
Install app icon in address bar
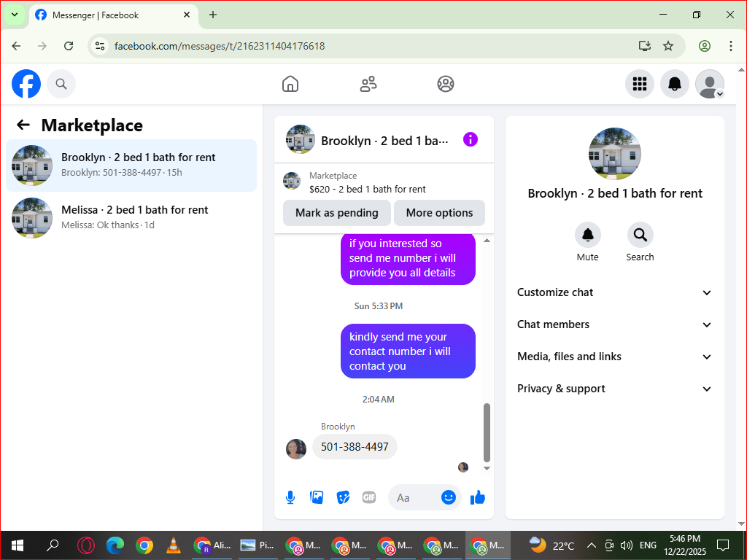click(645, 46)
